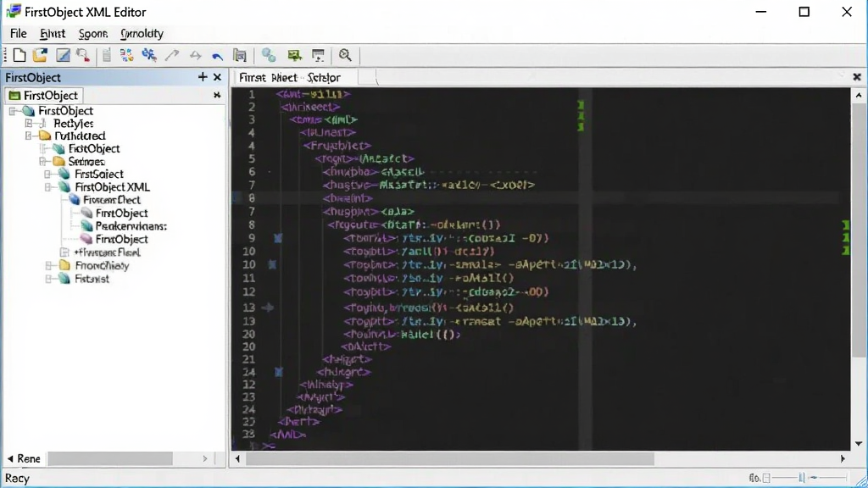Click the blue puzzle-piece toolbar icon
This screenshot has width=868, height=488.
point(149,55)
